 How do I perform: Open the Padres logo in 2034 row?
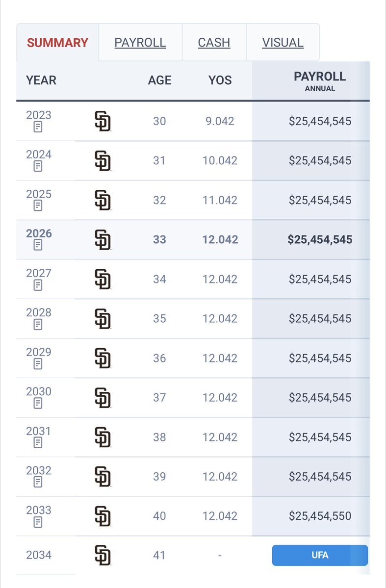[x=103, y=555]
